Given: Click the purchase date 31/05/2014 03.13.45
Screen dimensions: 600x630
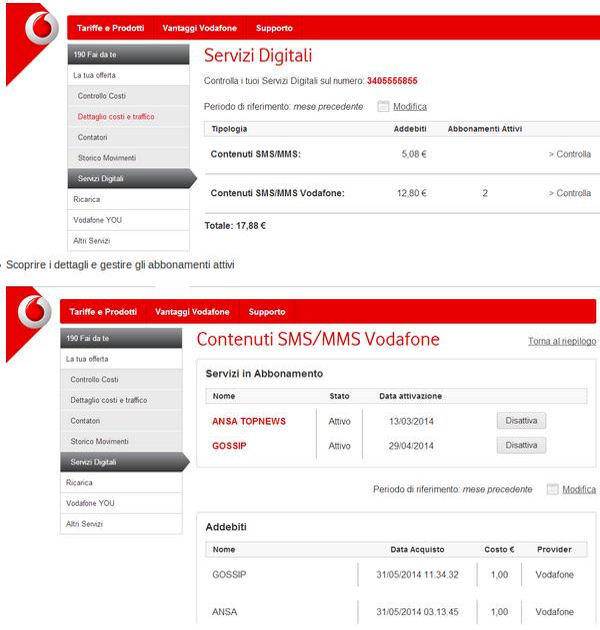Looking at the screenshot, I should coord(417,612).
